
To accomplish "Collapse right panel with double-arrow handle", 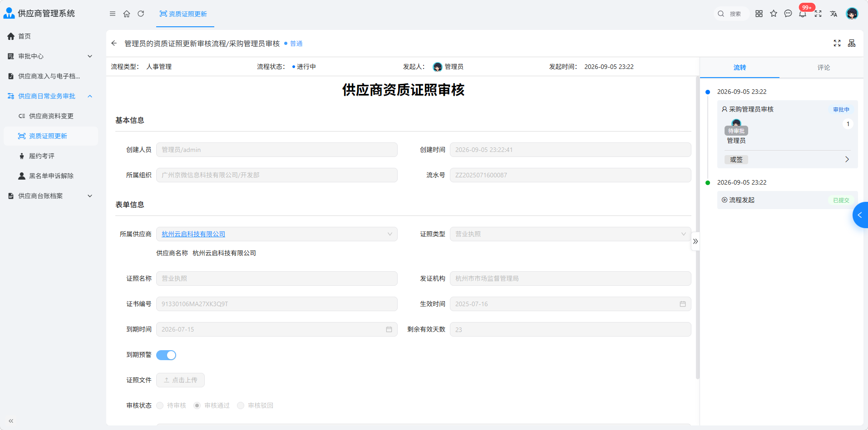I will pos(695,241).
